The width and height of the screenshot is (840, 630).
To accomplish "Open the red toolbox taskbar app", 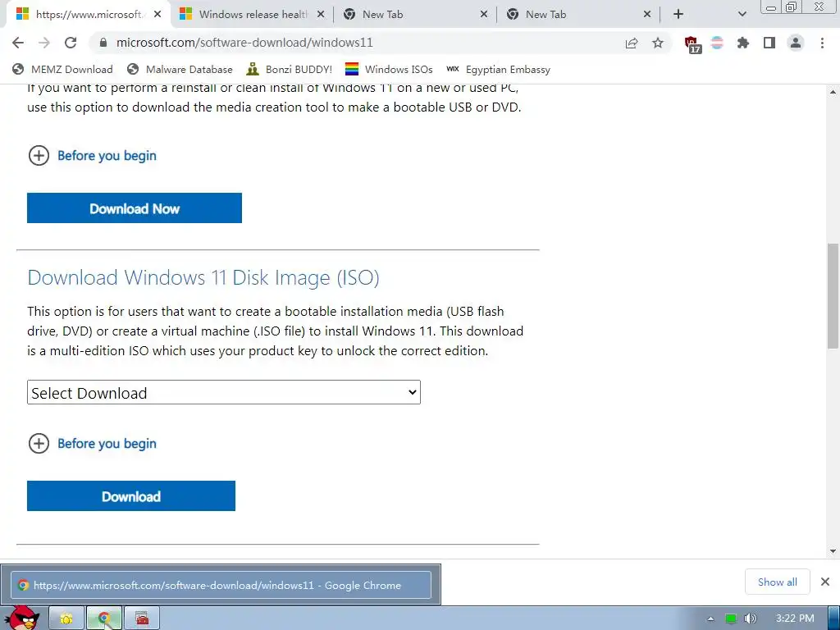I will tap(142, 619).
